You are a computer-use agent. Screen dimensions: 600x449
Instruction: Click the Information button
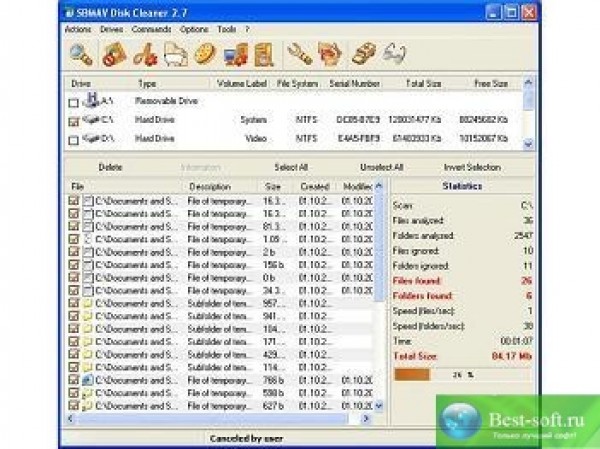pyautogui.click(x=201, y=167)
